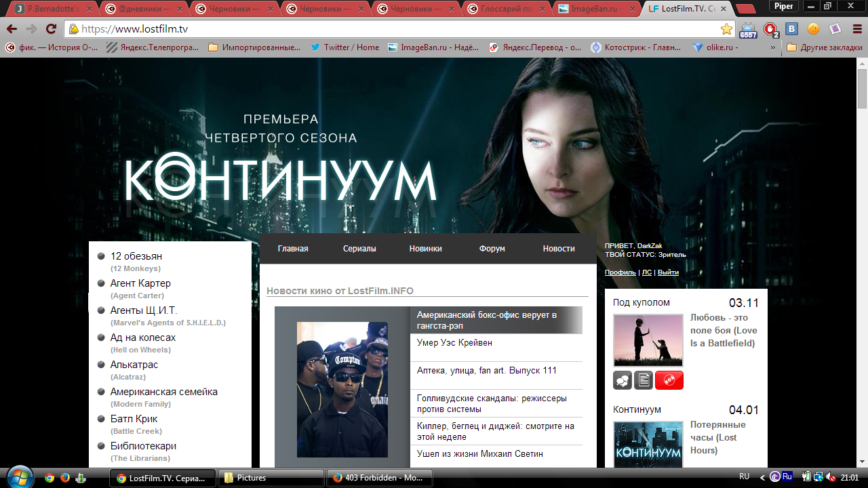Go back to the previous page
The height and width of the screenshot is (488, 868).
(x=12, y=29)
